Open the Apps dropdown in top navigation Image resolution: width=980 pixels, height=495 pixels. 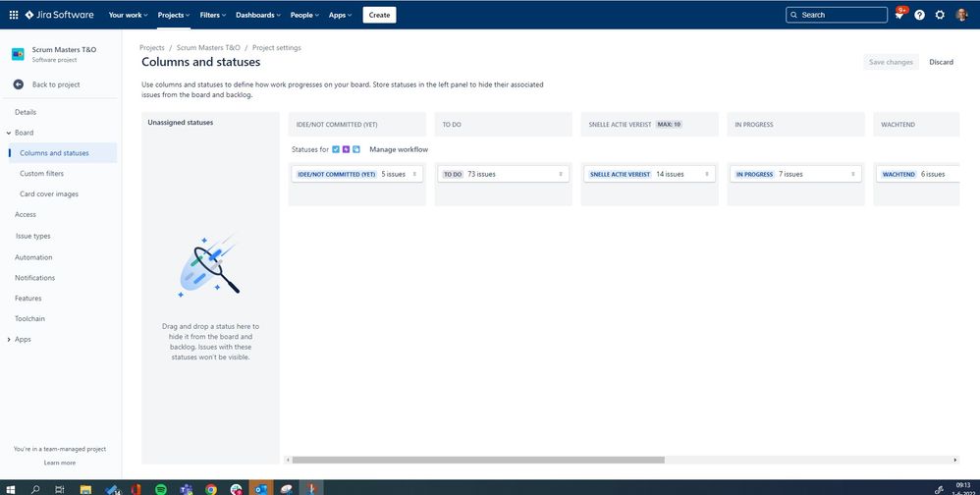340,15
